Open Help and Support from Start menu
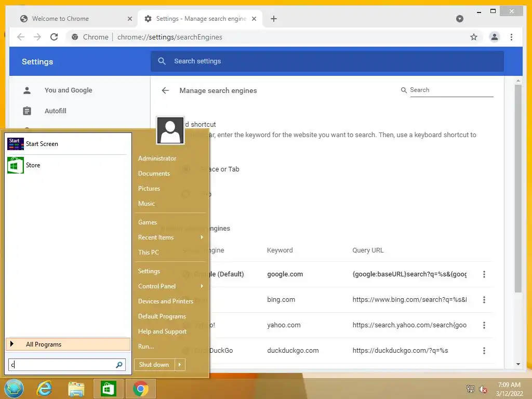 162,331
